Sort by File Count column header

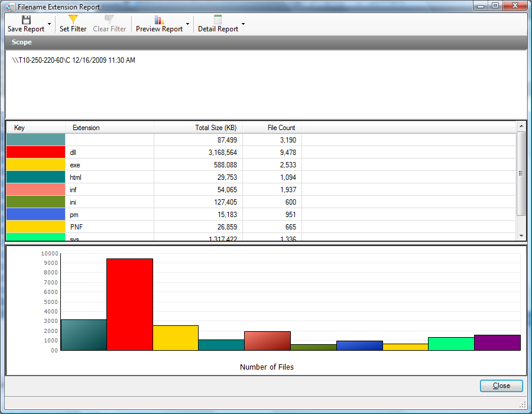pyautogui.click(x=272, y=128)
